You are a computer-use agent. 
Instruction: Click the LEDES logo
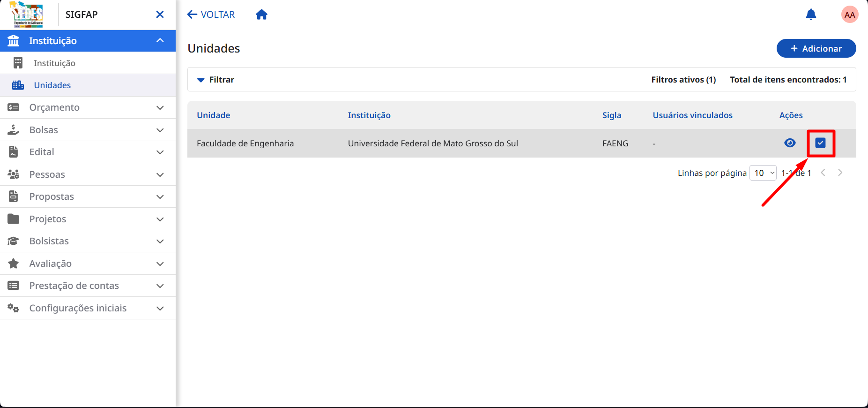coord(27,15)
